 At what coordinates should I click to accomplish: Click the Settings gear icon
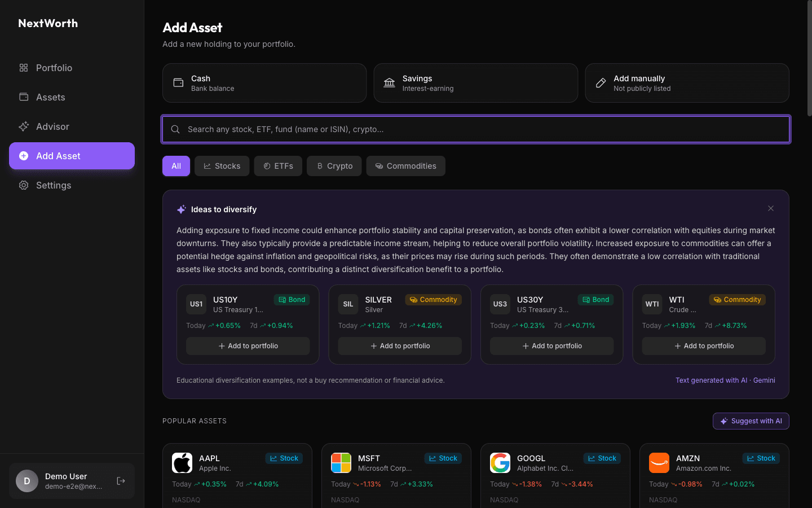(24, 185)
